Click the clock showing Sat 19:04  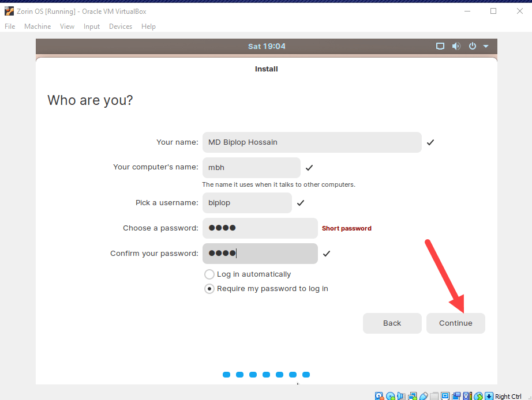pos(267,46)
